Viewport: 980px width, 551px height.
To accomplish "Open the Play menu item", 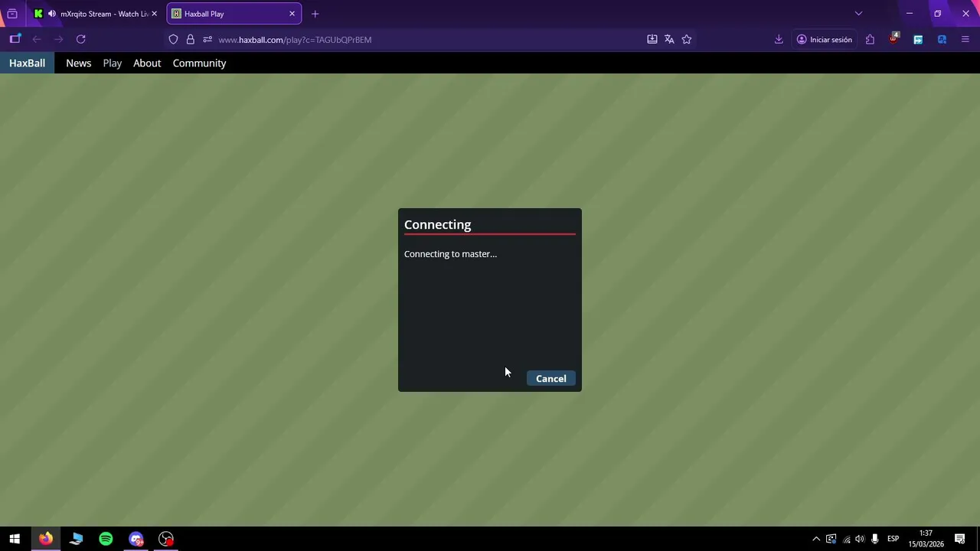I will 113,63.
